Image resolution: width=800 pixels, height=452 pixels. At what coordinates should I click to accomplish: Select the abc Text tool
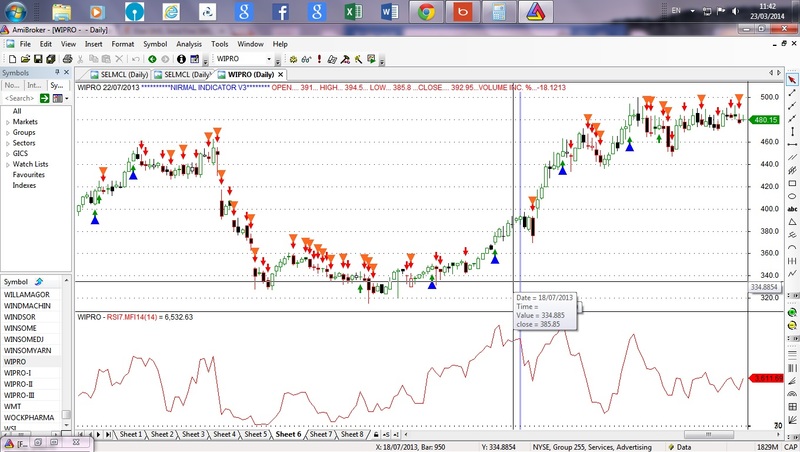pos(792,209)
